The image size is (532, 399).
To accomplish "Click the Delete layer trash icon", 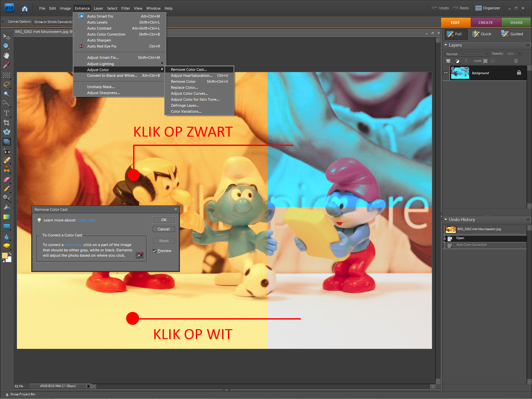I will click(x=516, y=61).
